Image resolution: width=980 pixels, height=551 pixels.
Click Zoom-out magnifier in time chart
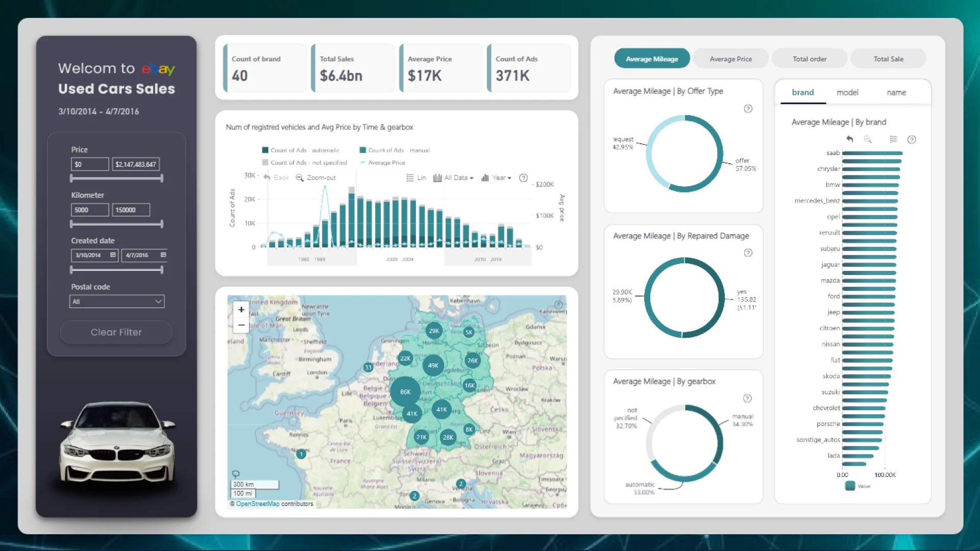(300, 178)
